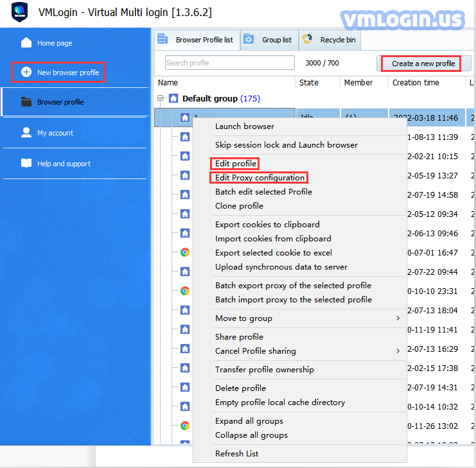Choose Export selected cookie to excel
The height and width of the screenshot is (468, 476).
[300, 253]
